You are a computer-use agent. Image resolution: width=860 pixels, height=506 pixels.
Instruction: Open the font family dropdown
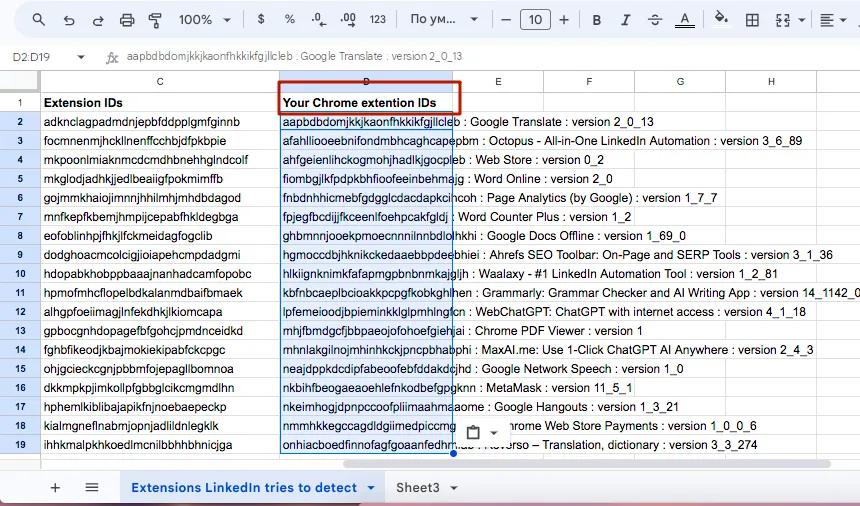coord(444,20)
